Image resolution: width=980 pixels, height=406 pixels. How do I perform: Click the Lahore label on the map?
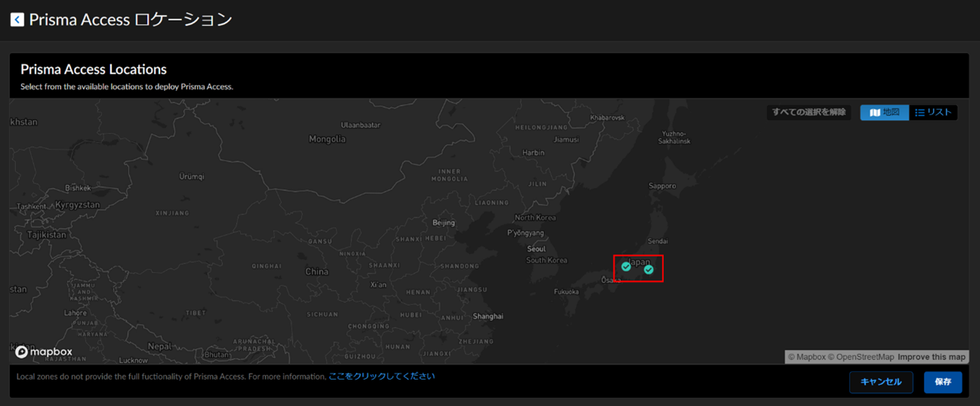[x=75, y=312]
